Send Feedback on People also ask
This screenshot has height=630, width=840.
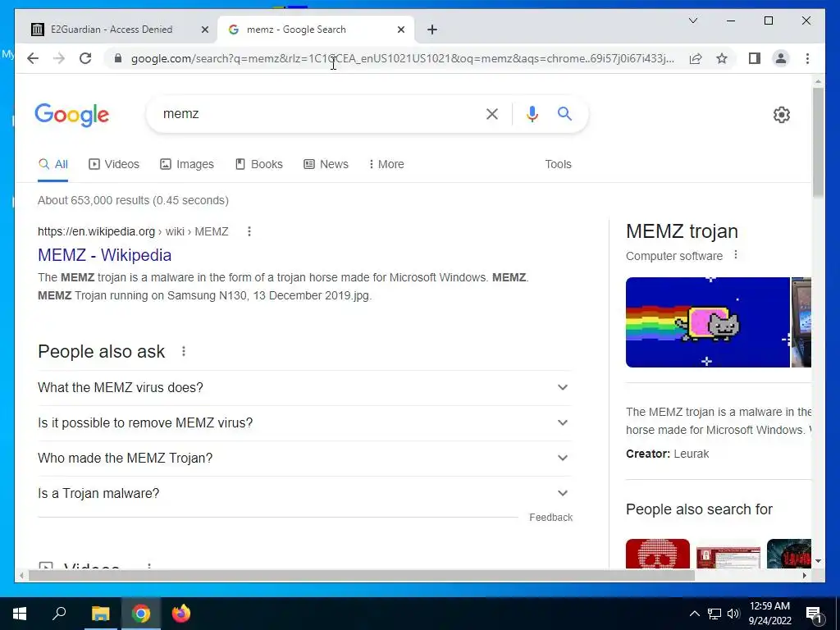click(x=550, y=518)
